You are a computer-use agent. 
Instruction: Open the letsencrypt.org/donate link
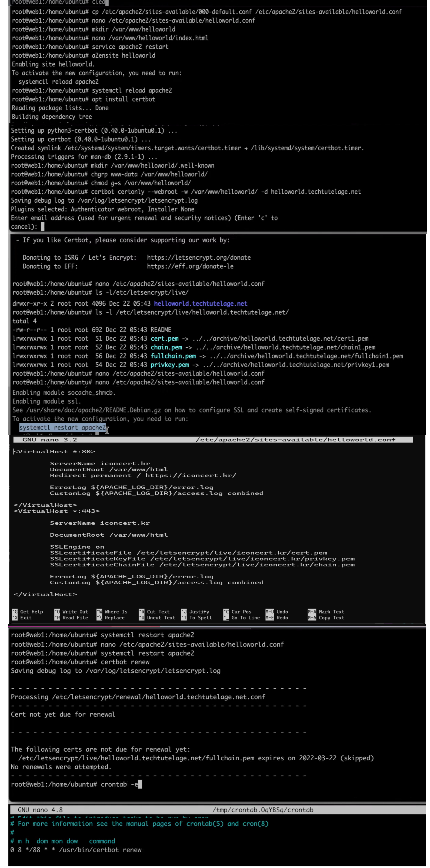coord(199,258)
